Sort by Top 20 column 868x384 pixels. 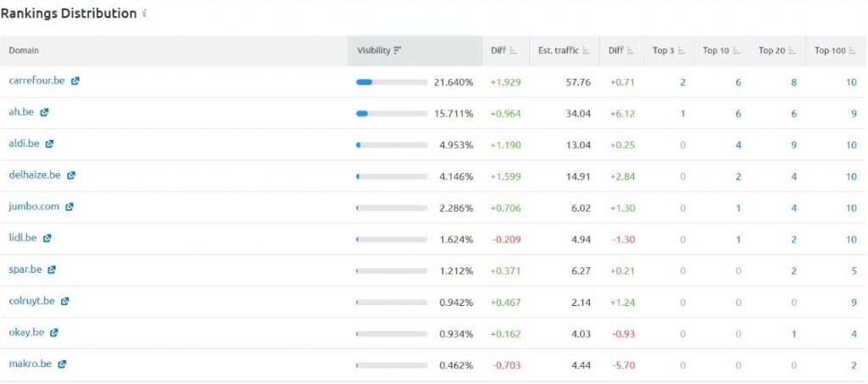tap(778, 51)
